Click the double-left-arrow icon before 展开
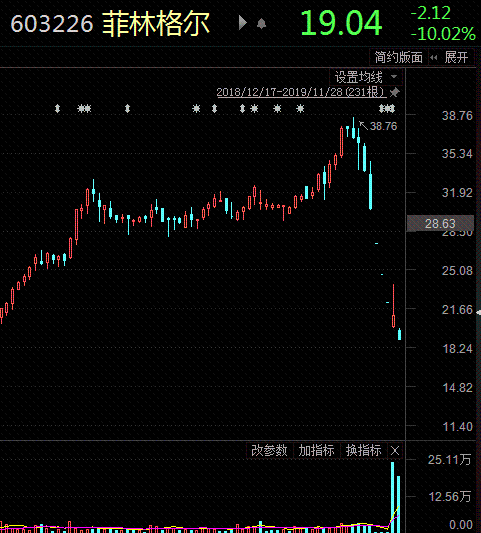 click(x=433, y=57)
